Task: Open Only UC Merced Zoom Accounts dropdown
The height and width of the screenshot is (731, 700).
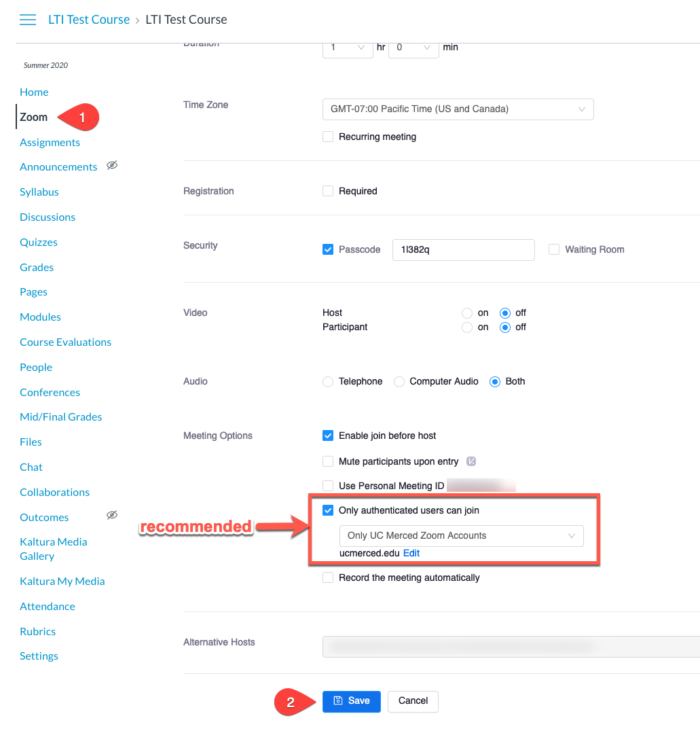Action: [x=461, y=535]
